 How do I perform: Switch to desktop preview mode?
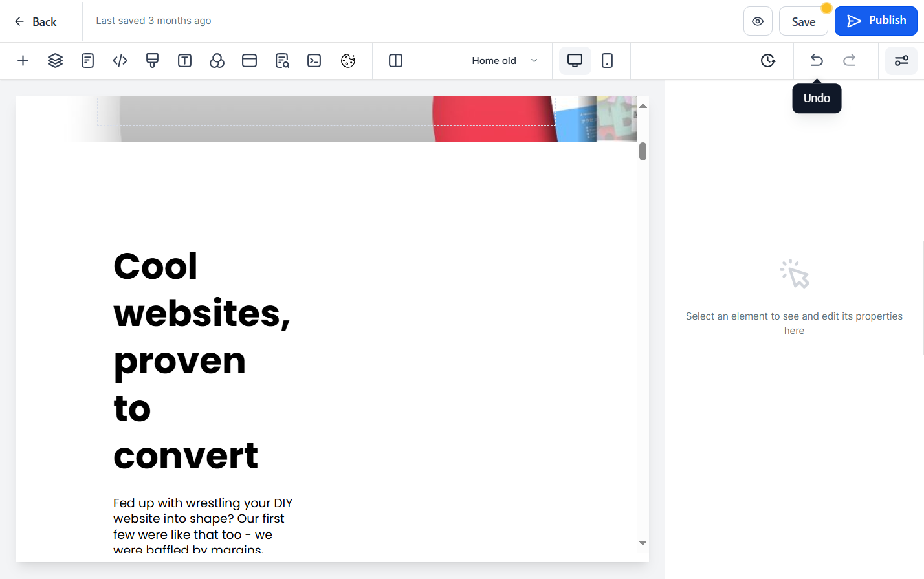click(575, 61)
